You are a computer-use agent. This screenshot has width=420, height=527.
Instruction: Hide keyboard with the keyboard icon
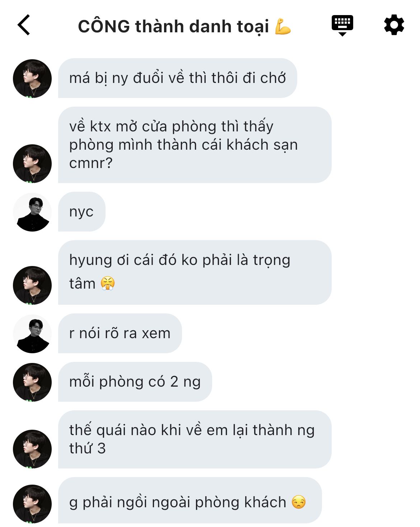[x=342, y=25]
